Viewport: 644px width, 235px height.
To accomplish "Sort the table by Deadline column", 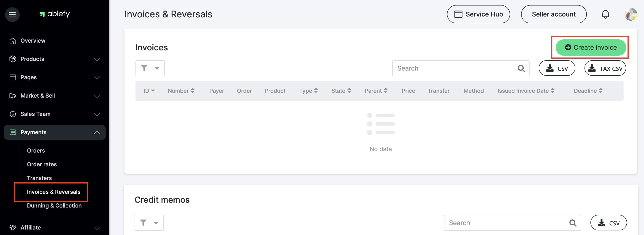I will (588, 91).
